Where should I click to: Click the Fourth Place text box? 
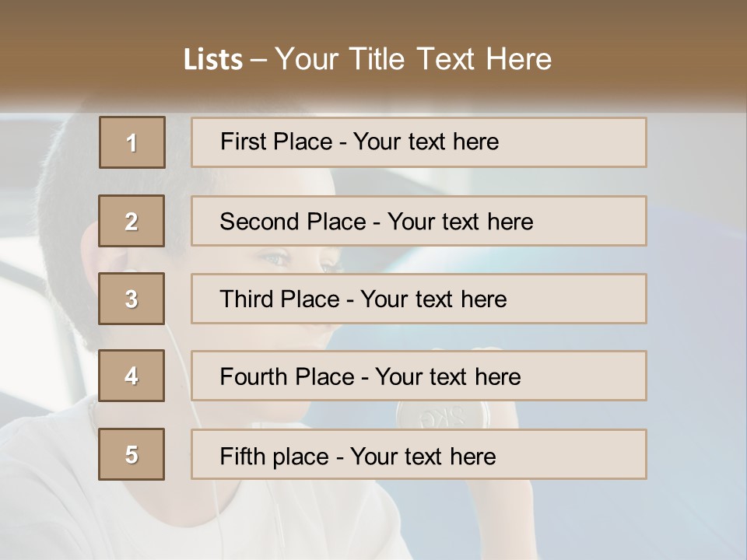(x=419, y=376)
